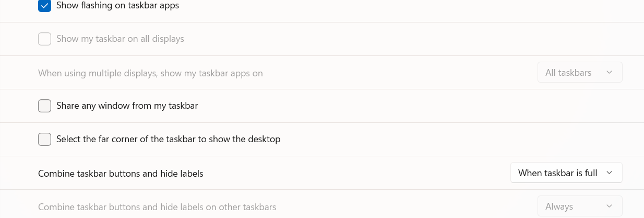The width and height of the screenshot is (644, 218).
Task: Click the Show my taskbar on all displays label
Action: (120, 39)
